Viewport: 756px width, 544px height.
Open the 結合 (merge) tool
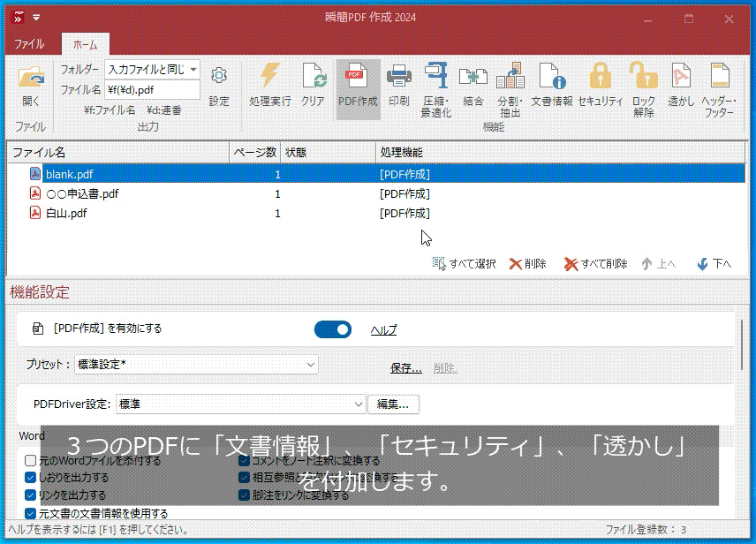pos(472,87)
